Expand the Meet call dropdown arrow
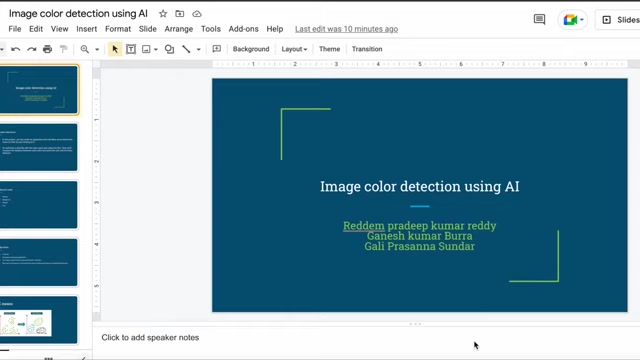This screenshot has height=360, width=640. (x=582, y=20)
